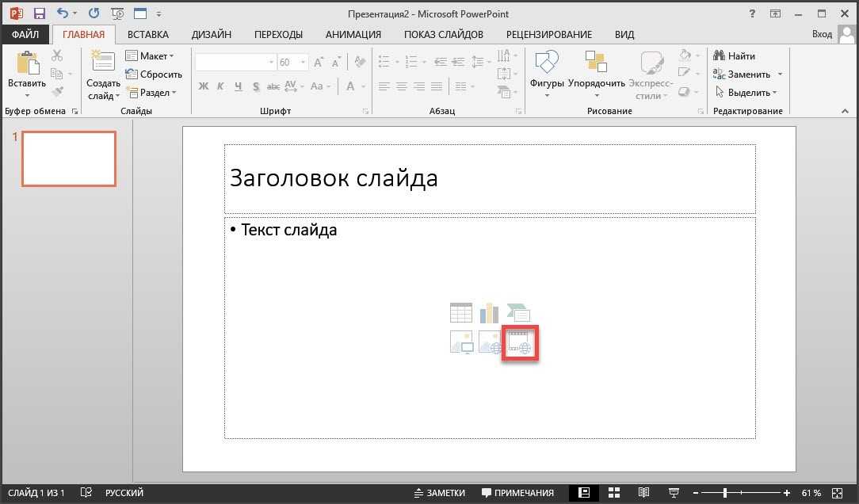Toggle bold with the Ж button
Image resolution: width=859 pixels, height=504 pixels.
[x=204, y=86]
